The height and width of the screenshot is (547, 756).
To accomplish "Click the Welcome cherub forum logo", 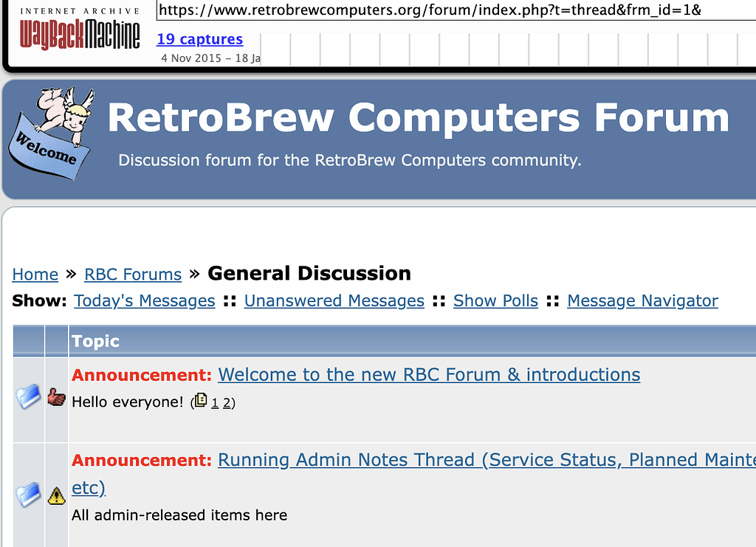I will pyautogui.click(x=52, y=134).
